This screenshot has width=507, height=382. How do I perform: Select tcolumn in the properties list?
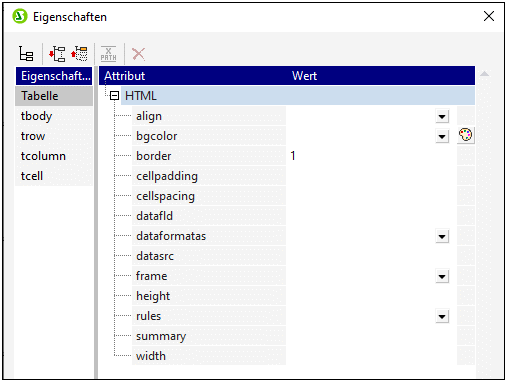click(x=54, y=156)
